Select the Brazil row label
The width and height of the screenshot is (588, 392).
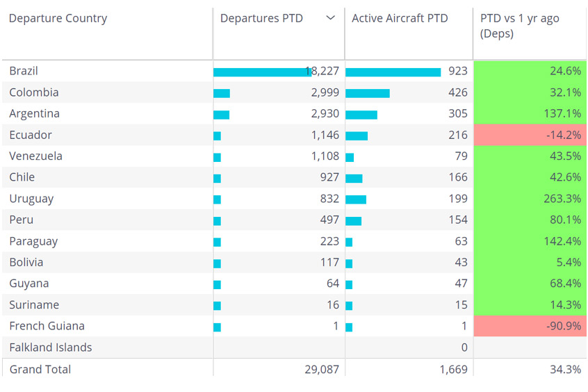point(24,71)
